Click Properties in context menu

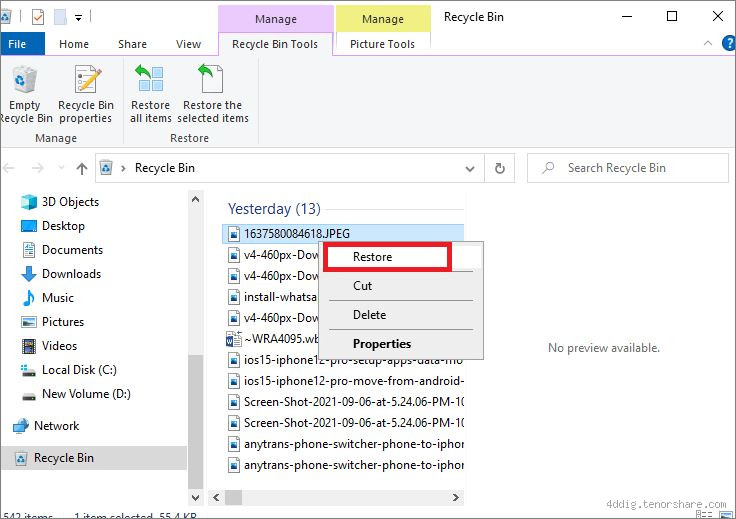pos(381,344)
